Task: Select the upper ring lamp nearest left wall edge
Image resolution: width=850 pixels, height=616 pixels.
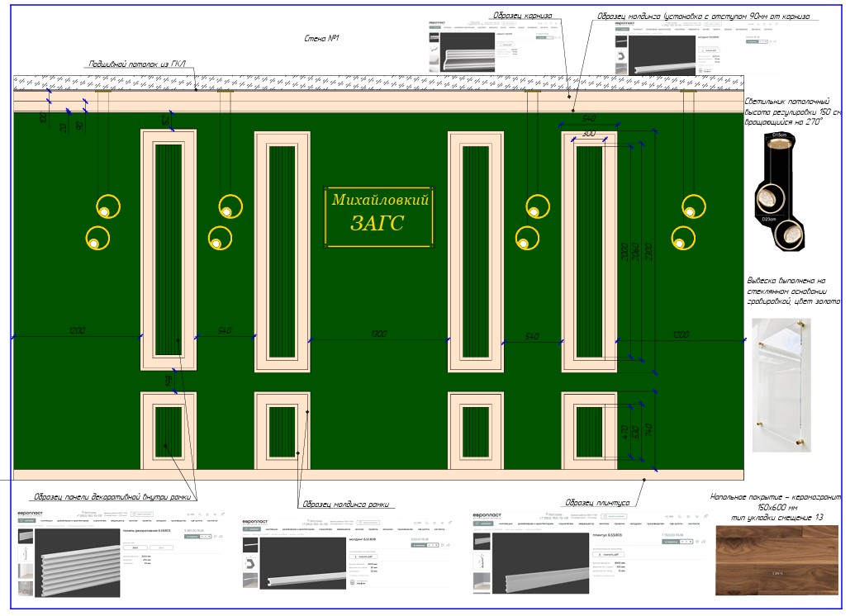Action: point(108,206)
